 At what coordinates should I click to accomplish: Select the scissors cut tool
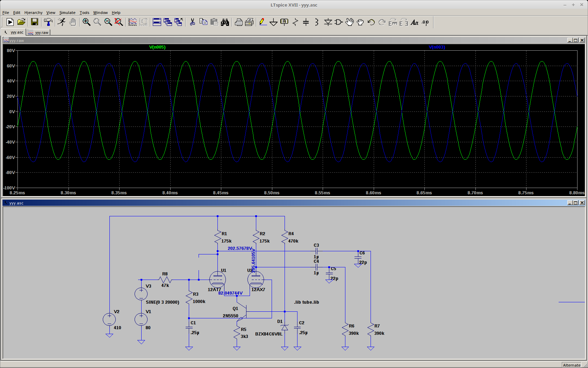pyautogui.click(x=192, y=22)
